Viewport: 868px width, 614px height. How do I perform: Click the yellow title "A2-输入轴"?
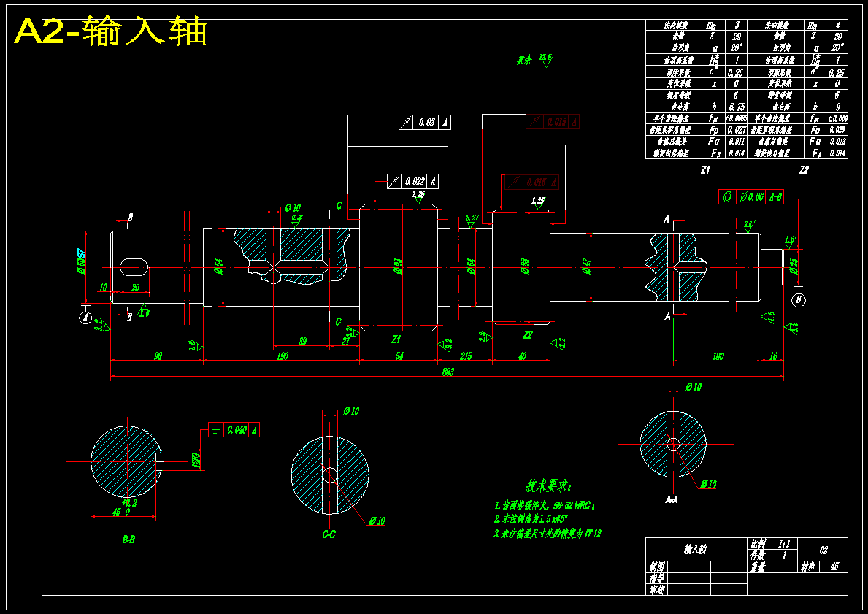(x=111, y=31)
